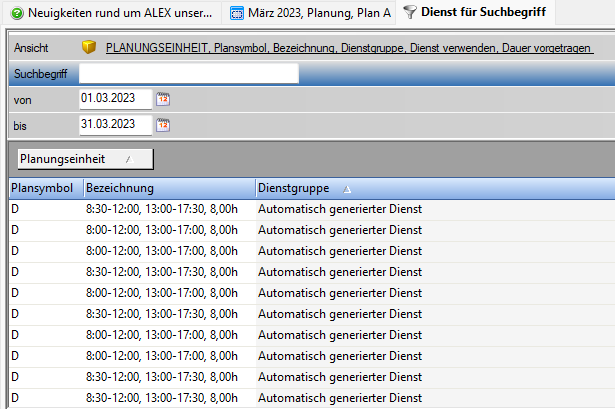
Task: Open the Ansicht view link starting with PLANUNGSEINHEIT
Action: (347, 49)
